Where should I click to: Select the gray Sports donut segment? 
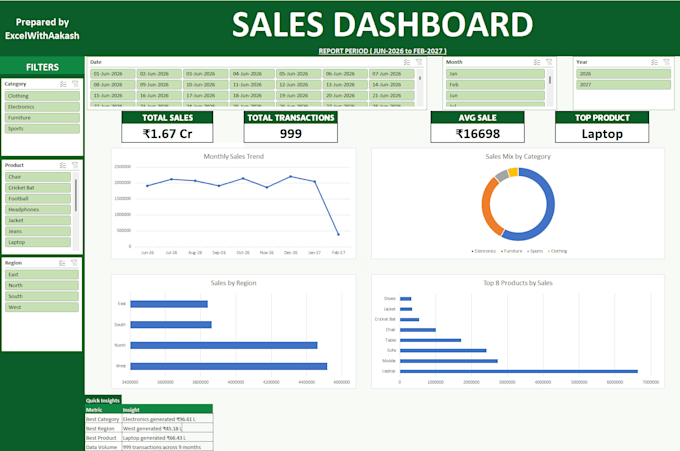502,175
